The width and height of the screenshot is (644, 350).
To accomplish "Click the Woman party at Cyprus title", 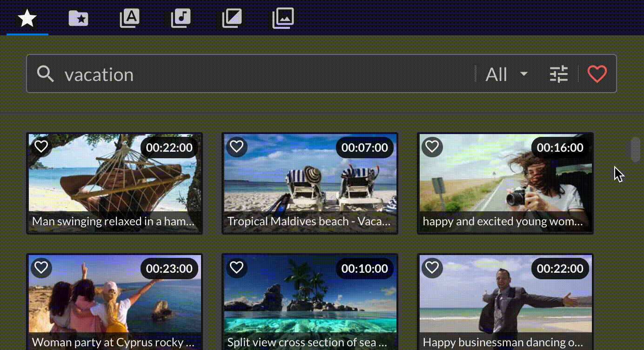I will [x=114, y=343].
